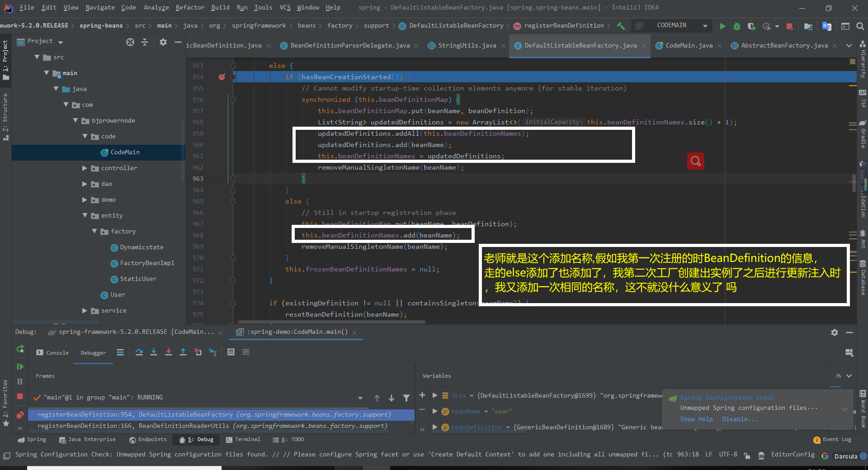Viewport: 868px width, 470px height.
Task: Click the Force Step Into red arrow icon
Action: point(169,352)
